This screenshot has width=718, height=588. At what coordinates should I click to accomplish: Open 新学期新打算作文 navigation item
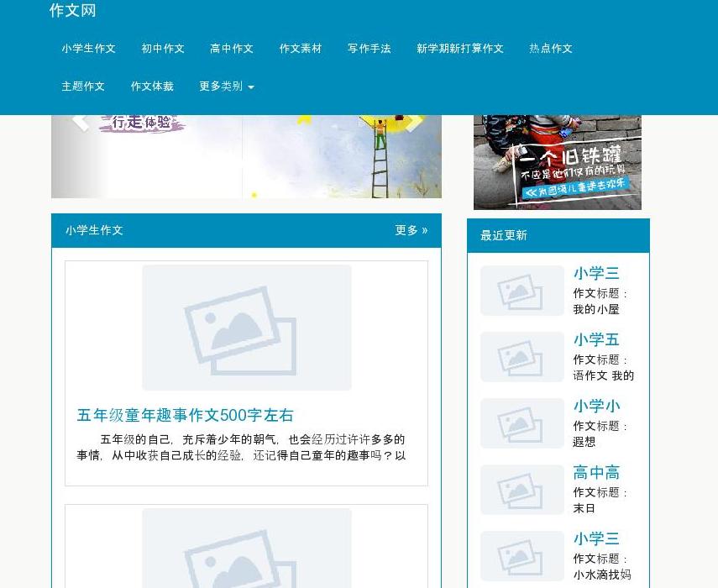pyautogui.click(x=459, y=49)
